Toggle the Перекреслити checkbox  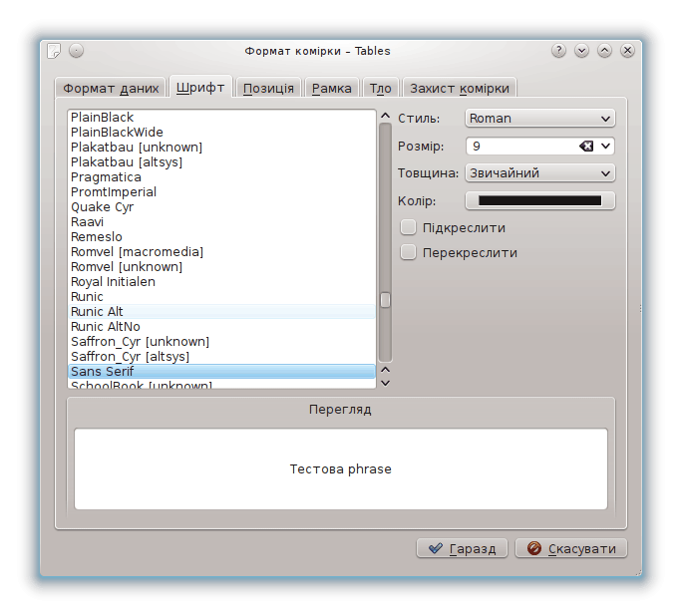point(408,252)
